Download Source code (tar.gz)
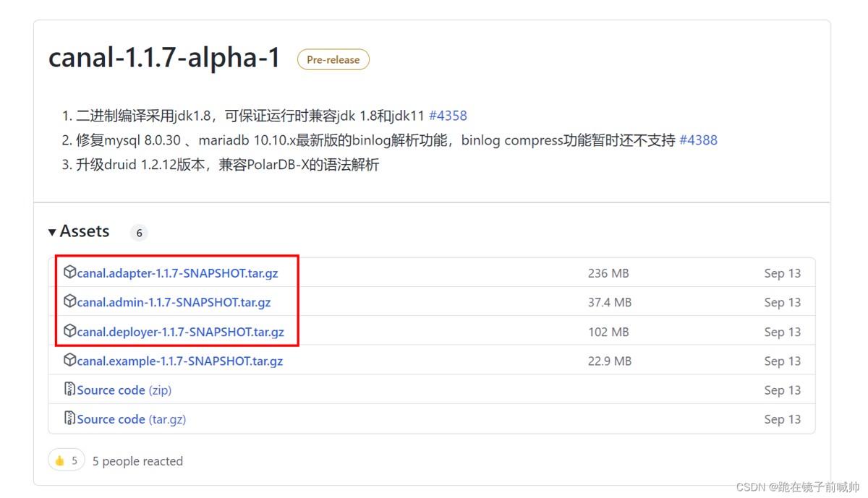The width and height of the screenshot is (868, 498). [x=131, y=418]
